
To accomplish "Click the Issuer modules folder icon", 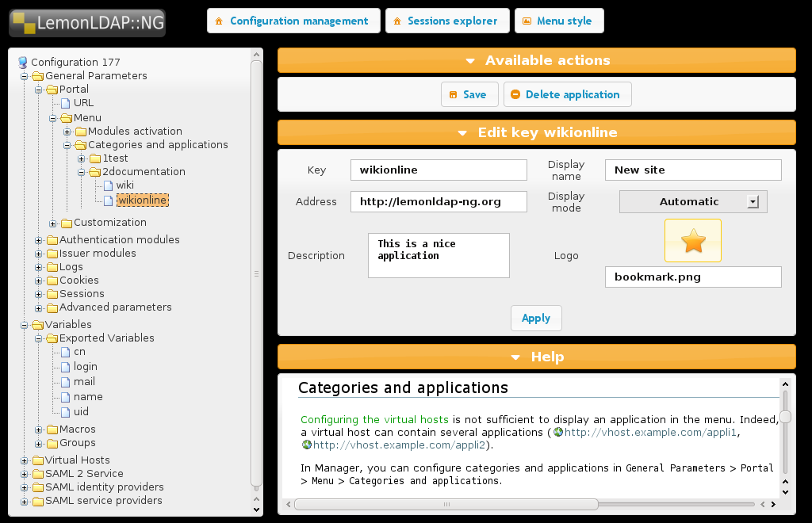I will [52, 254].
